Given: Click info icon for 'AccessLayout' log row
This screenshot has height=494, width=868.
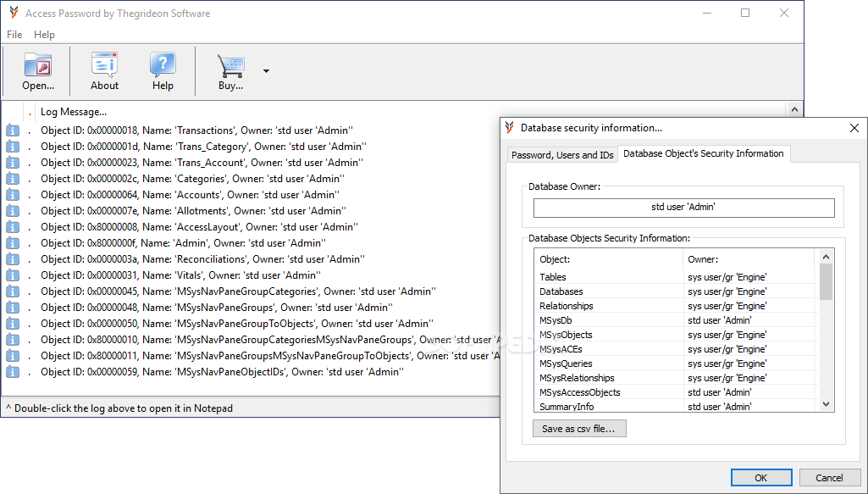Looking at the screenshot, I should pos(13,227).
